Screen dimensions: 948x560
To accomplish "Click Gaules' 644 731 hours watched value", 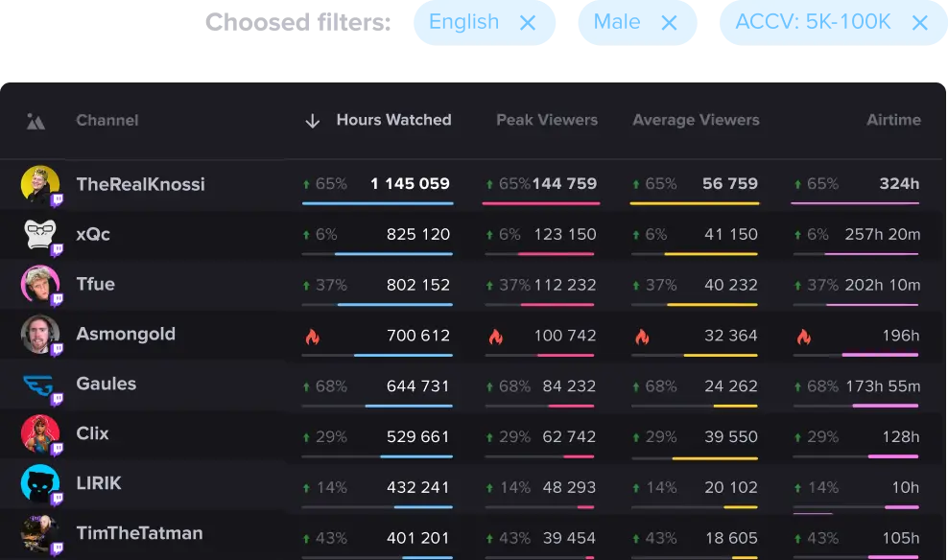I will pyautogui.click(x=417, y=386).
